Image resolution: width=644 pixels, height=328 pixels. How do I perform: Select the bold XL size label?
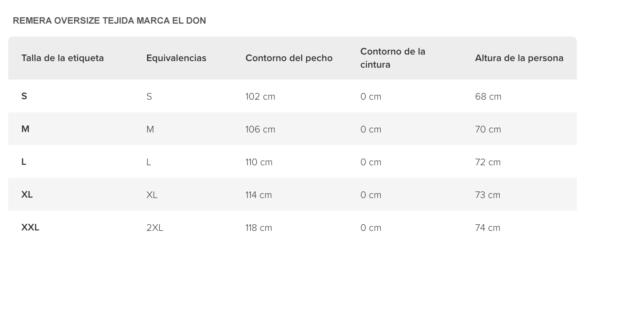tap(27, 195)
